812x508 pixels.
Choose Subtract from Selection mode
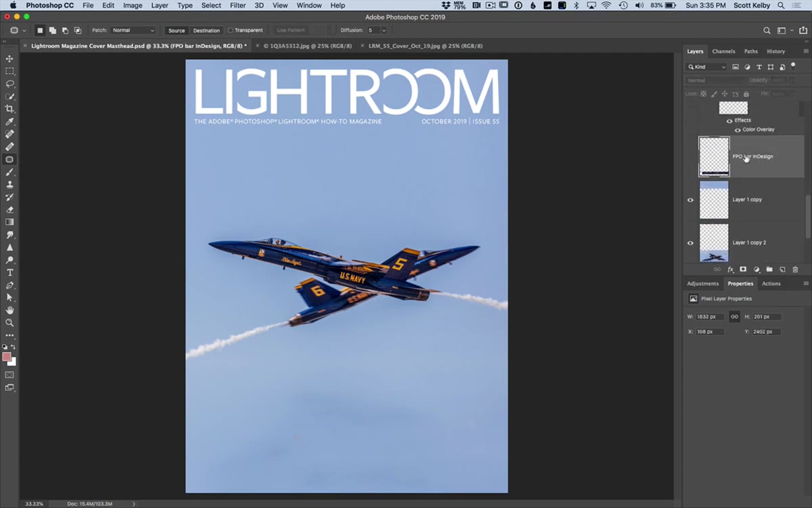coord(65,30)
